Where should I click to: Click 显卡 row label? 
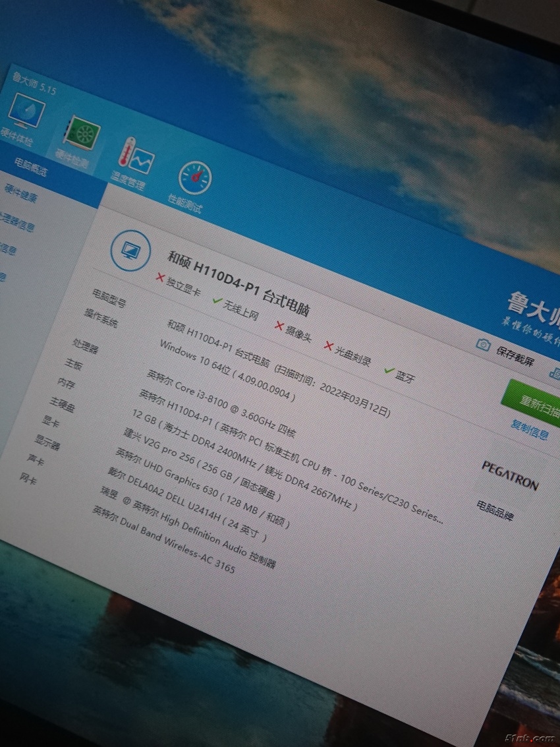coord(51,421)
